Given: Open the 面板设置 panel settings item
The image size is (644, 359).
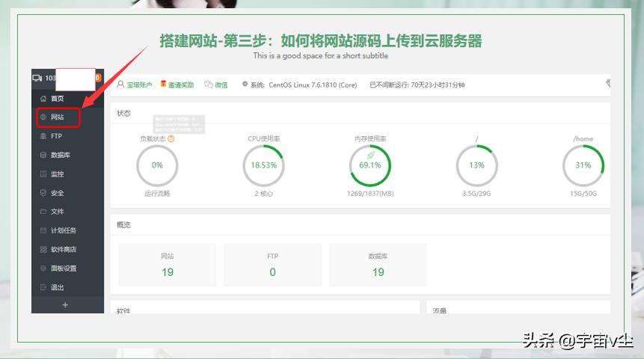Looking at the screenshot, I should (x=67, y=269).
